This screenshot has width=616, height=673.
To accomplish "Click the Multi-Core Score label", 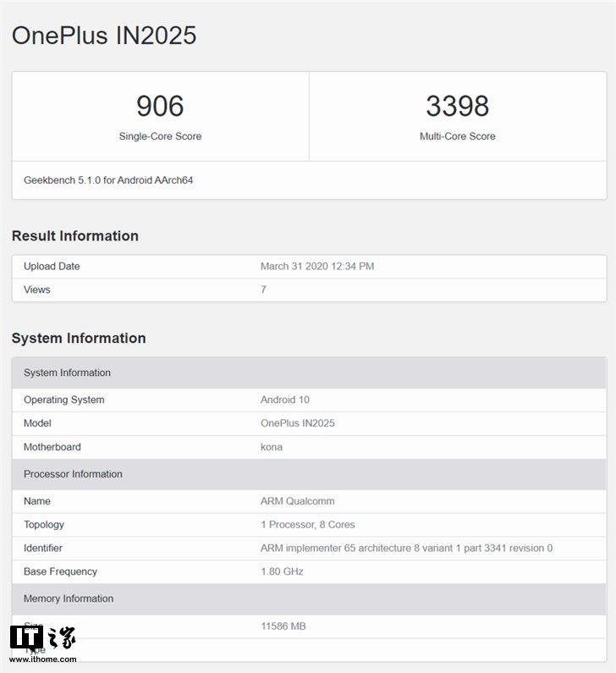I will [457, 136].
